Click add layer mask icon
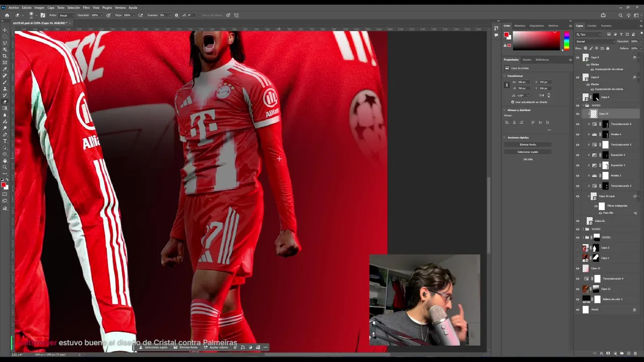Image resolution: width=644 pixels, height=362 pixels. (608, 353)
